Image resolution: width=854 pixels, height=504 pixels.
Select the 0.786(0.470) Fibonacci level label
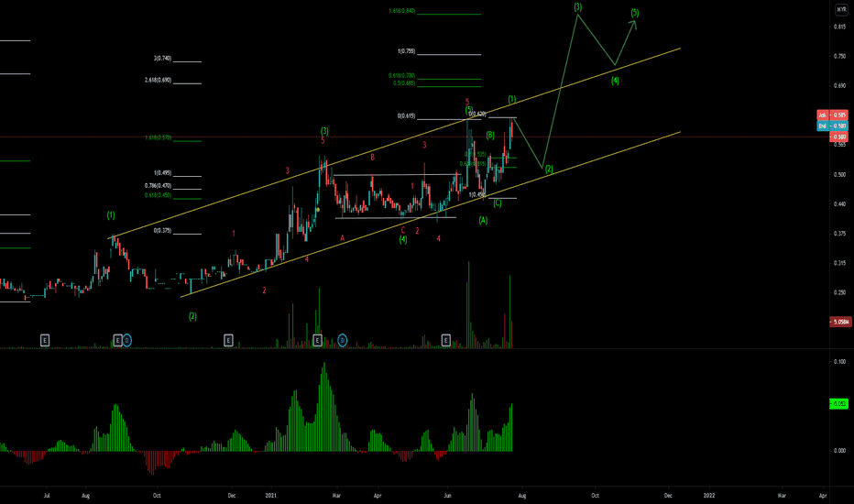[158, 186]
